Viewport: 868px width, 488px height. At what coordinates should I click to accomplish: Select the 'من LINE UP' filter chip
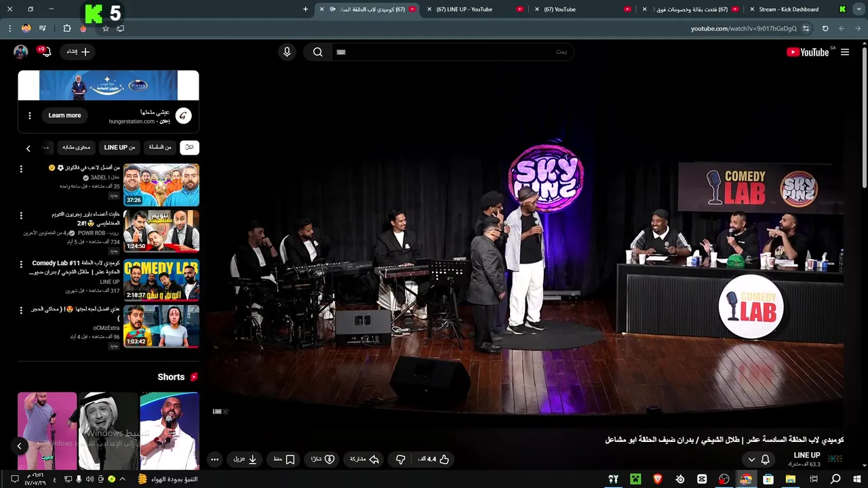click(119, 147)
